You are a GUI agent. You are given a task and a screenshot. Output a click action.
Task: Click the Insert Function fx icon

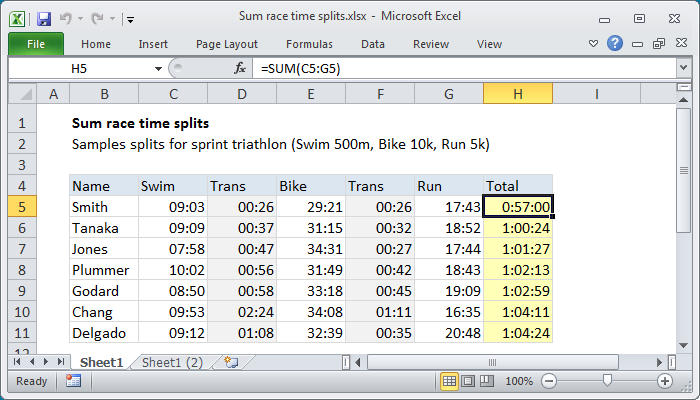coord(240,68)
